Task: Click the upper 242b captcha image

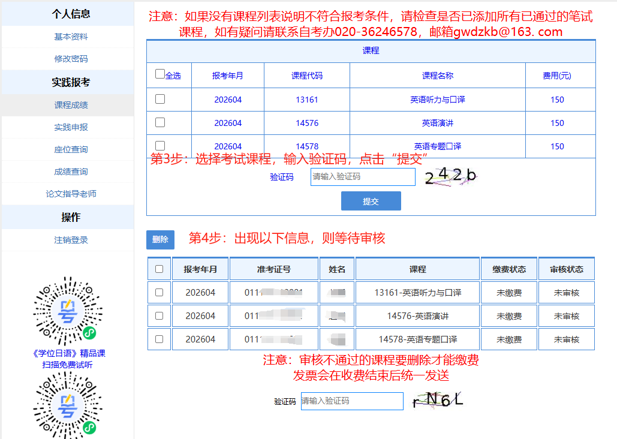Action: tap(451, 177)
